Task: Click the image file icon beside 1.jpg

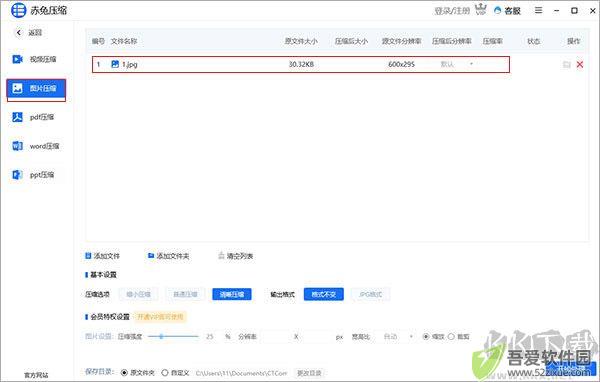Action: [x=115, y=64]
